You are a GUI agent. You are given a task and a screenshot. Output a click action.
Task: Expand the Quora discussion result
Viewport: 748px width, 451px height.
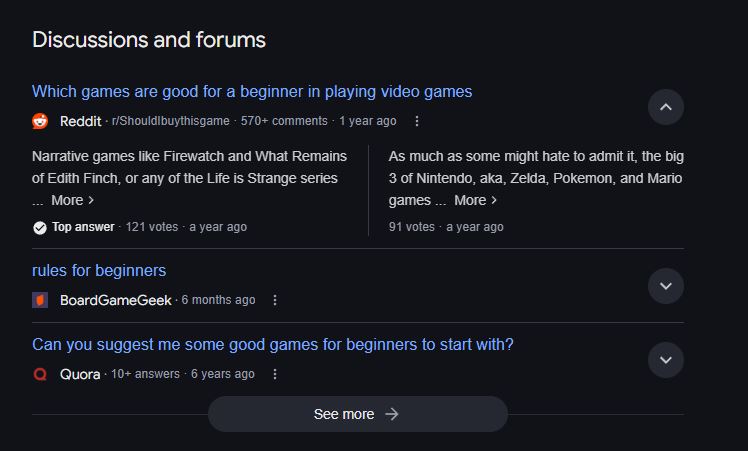[x=665, y=360]
